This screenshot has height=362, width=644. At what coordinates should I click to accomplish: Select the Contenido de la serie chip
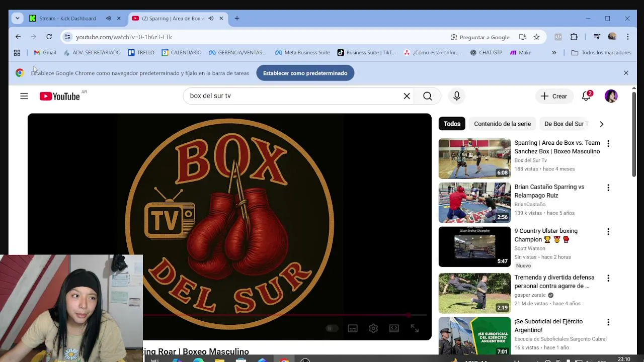point(502,124)
